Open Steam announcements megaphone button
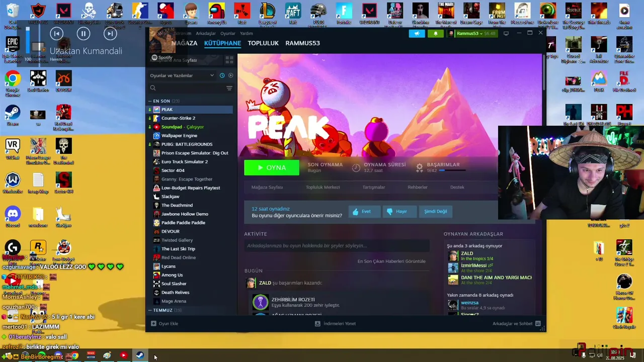Viewport: 644px width, 362px height. click(417, 33)
